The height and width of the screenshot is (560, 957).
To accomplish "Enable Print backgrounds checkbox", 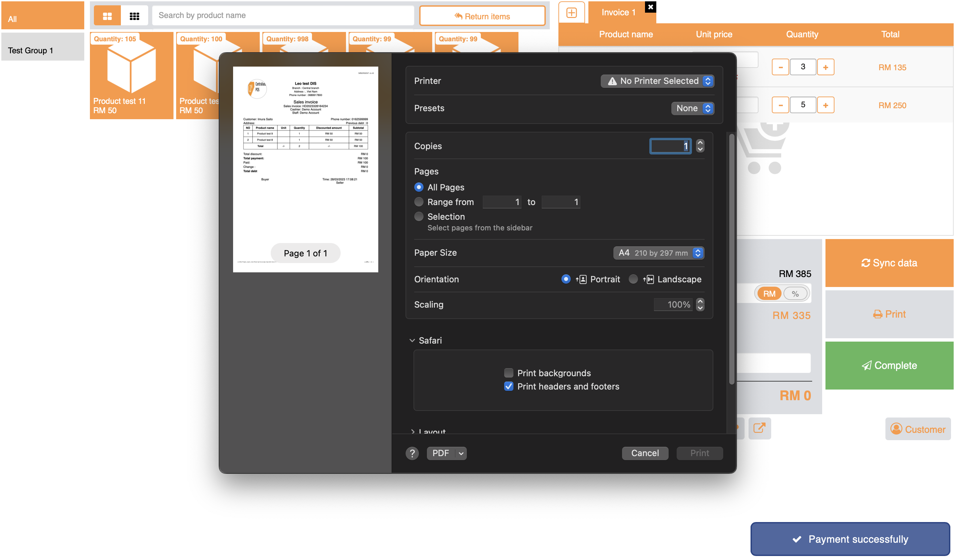I will tap(508, 373).
